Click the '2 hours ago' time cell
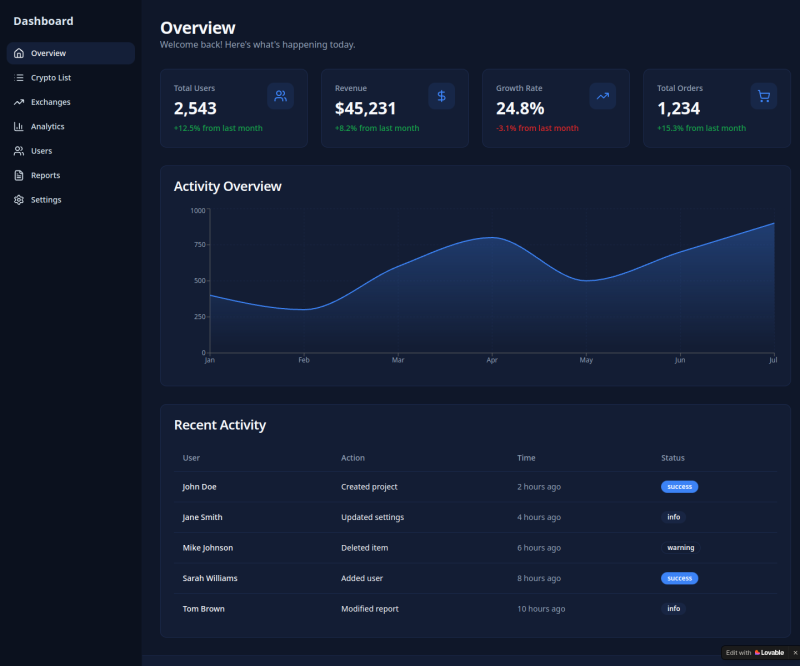 tap(539, 487)
